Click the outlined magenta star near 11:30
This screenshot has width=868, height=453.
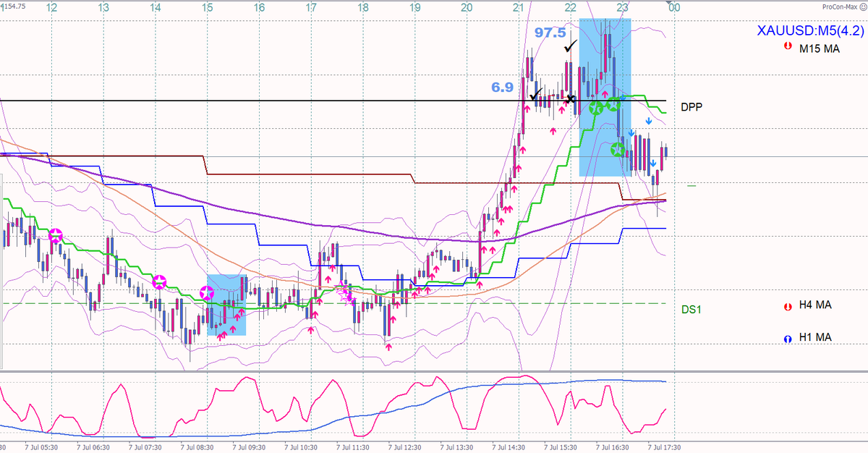click(x=346, y=294)
